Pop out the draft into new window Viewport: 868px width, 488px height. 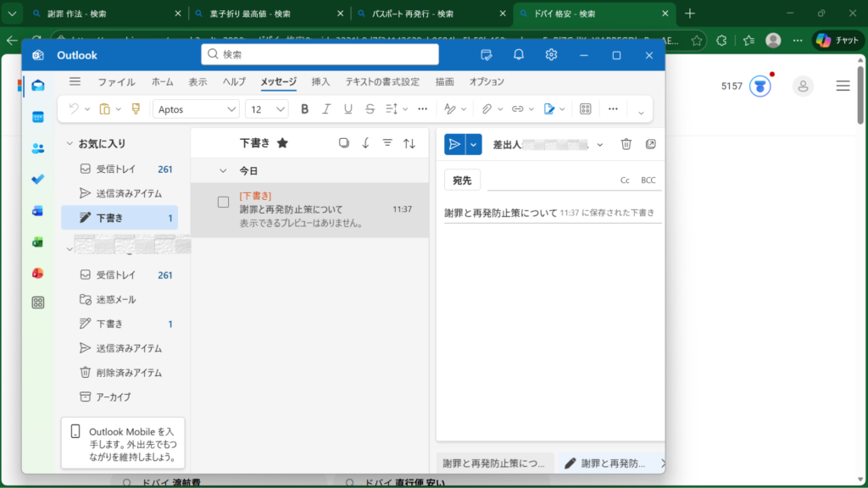(650, 144)
